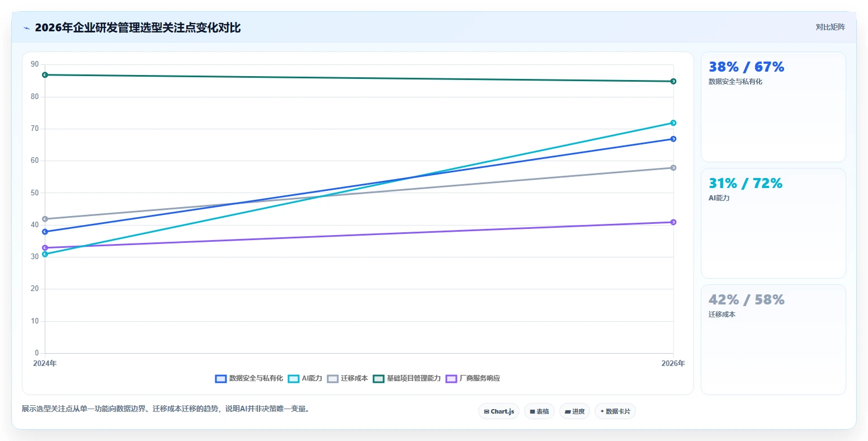Click the 2026 point of 基础项目管理能力 line

673,82
